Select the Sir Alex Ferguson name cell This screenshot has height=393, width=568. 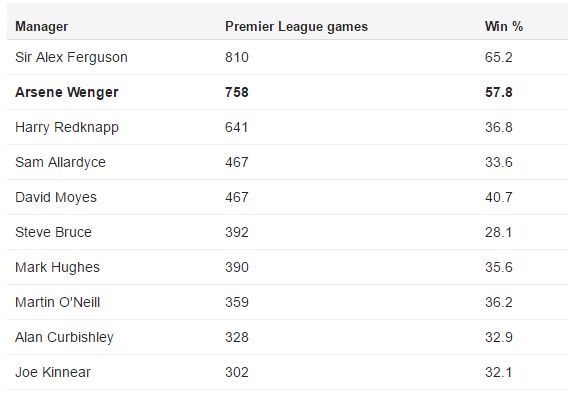(x=71, y=57)
